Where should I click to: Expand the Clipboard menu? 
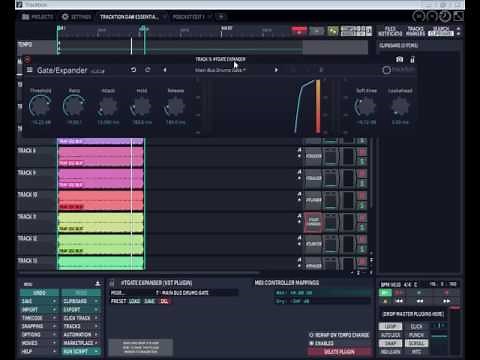[81, 301]
